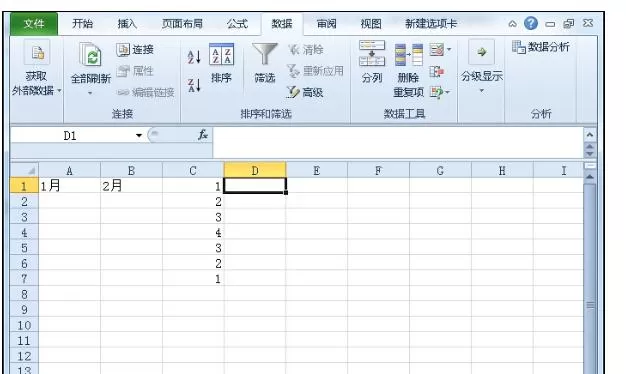Click cell C4 containing 4
The width and height of the screenshot is (626, 374).
[193, 232]
